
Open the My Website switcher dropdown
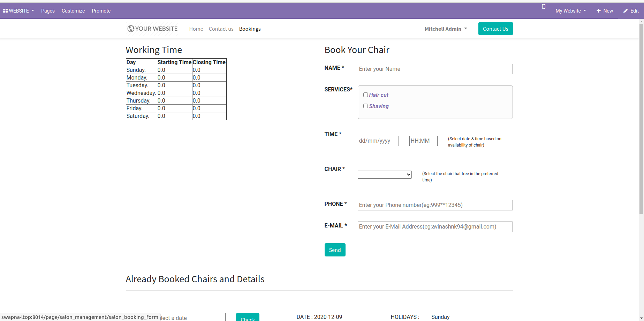(x=571, y=11)
